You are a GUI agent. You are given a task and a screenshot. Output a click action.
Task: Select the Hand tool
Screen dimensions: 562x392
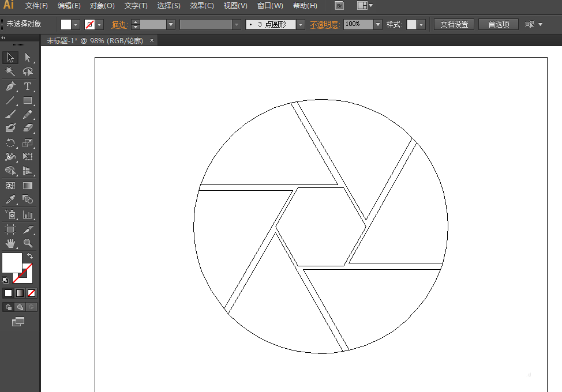pos(10,243)
